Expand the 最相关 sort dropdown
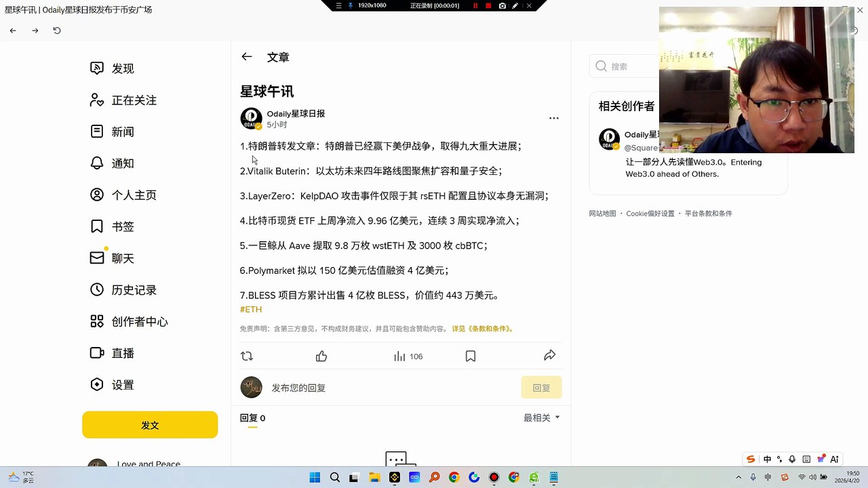Screen dimensions: 868x488 point(542,418)
